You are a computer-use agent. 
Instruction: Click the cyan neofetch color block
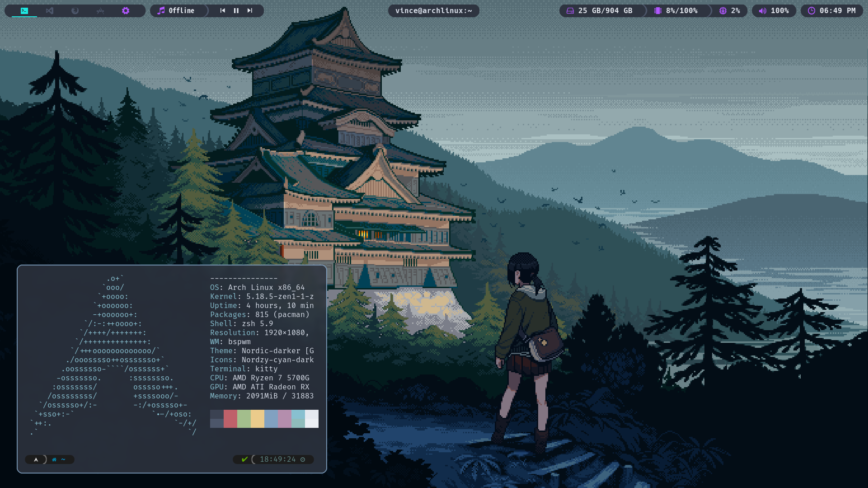pos(298,419)
